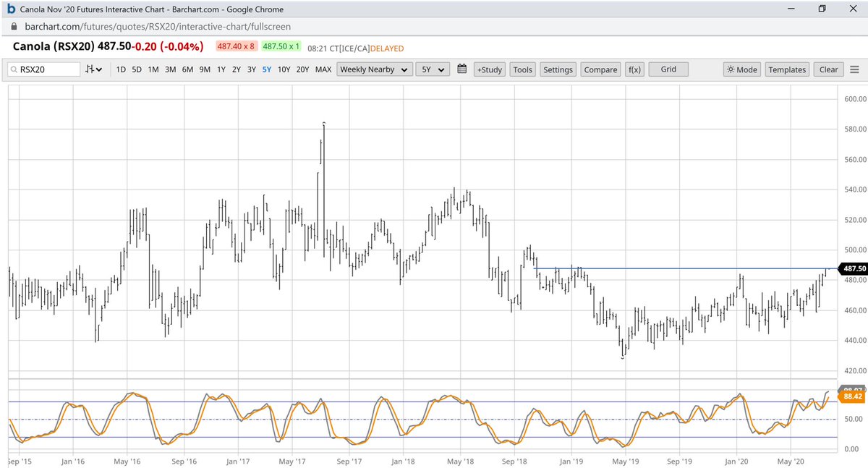This screenshot has width=868, height=468.
Task: Open the Tools menu button
Action: coord(522,69)
